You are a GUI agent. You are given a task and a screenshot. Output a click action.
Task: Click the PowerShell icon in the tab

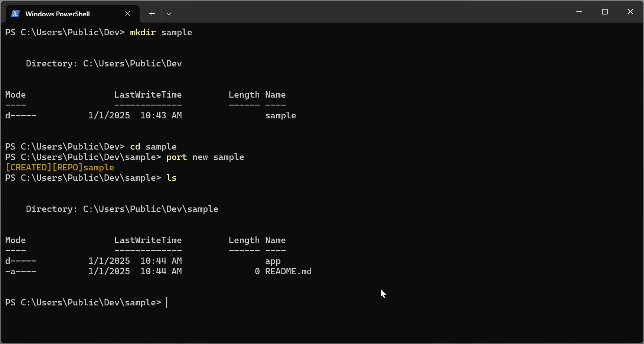[15, 14]
